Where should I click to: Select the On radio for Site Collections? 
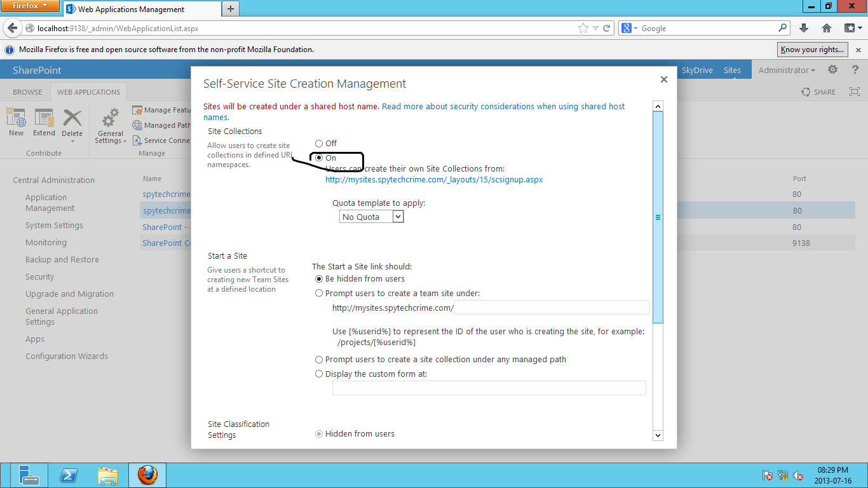click(x=319, y=158)
